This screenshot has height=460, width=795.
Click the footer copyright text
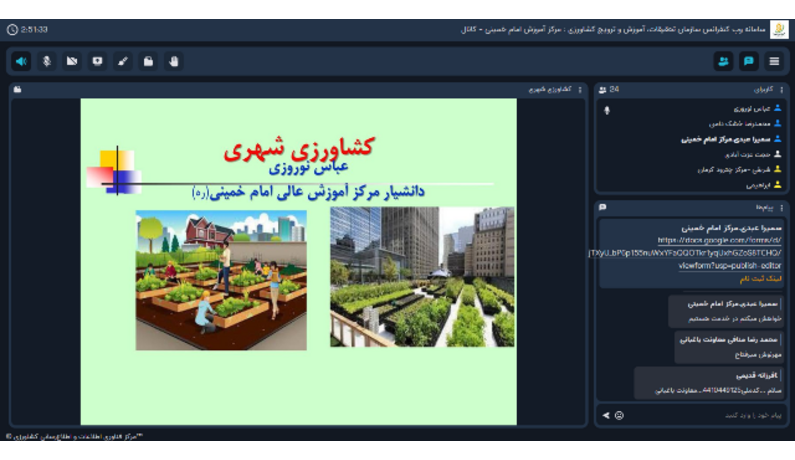tap(75, 436)
